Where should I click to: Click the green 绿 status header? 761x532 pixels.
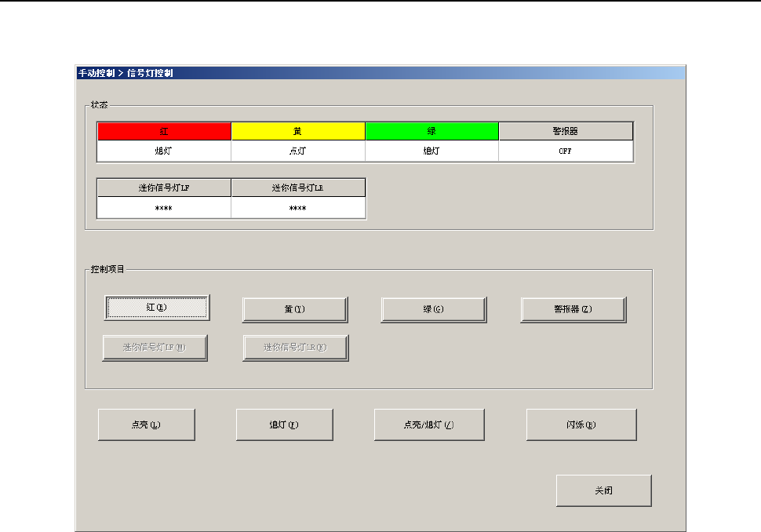[432, 131]
